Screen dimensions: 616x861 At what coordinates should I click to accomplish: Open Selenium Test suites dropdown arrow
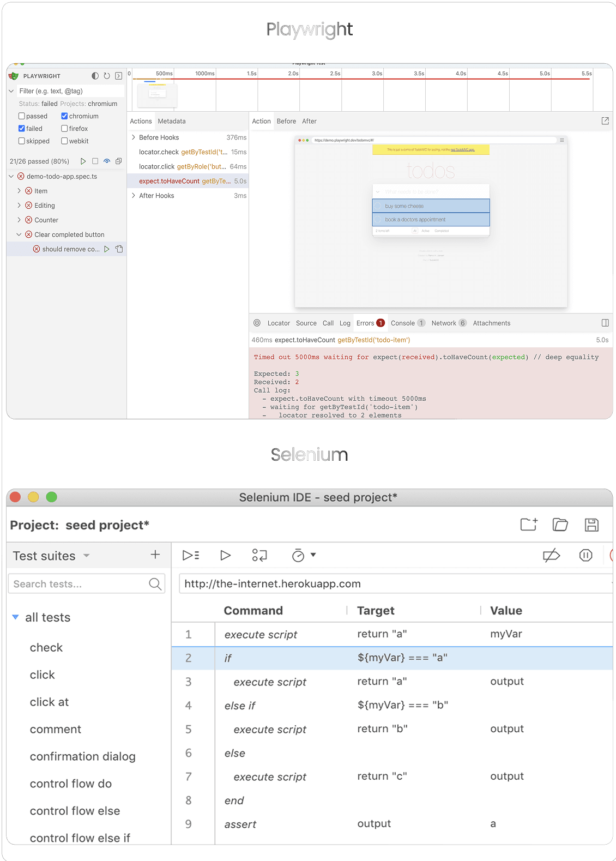[x=86, y=556]
